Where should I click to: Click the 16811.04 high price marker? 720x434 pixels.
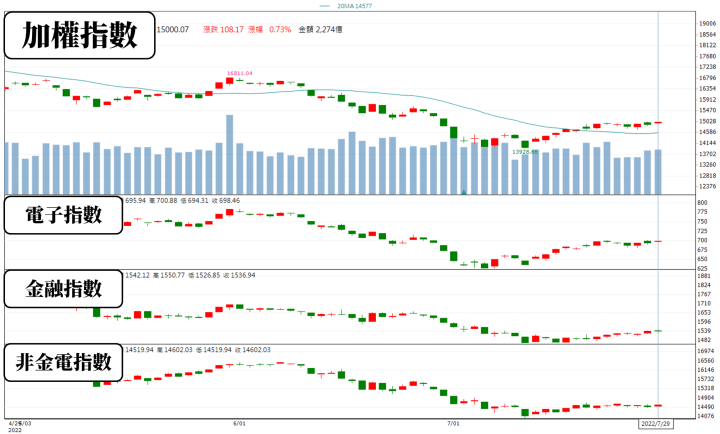(x=238, y=73)
